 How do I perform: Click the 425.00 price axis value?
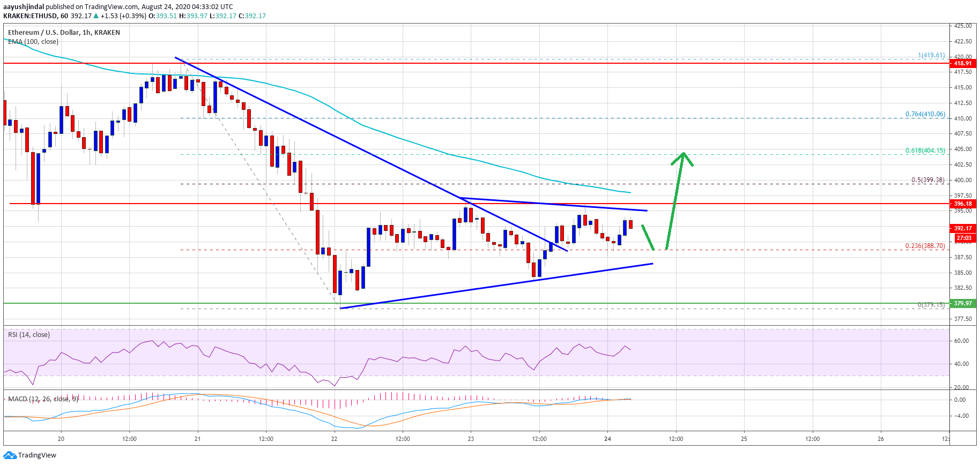click(963, 26)
